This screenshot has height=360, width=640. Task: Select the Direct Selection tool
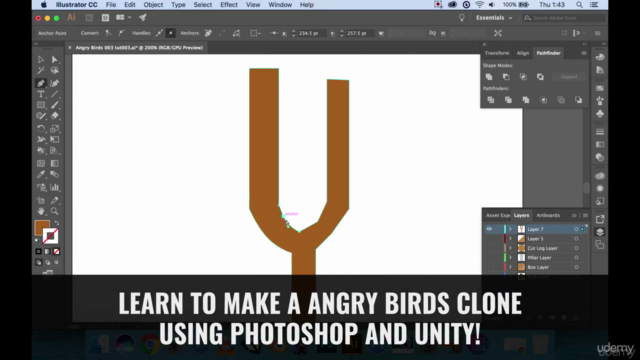coord(54,60)
